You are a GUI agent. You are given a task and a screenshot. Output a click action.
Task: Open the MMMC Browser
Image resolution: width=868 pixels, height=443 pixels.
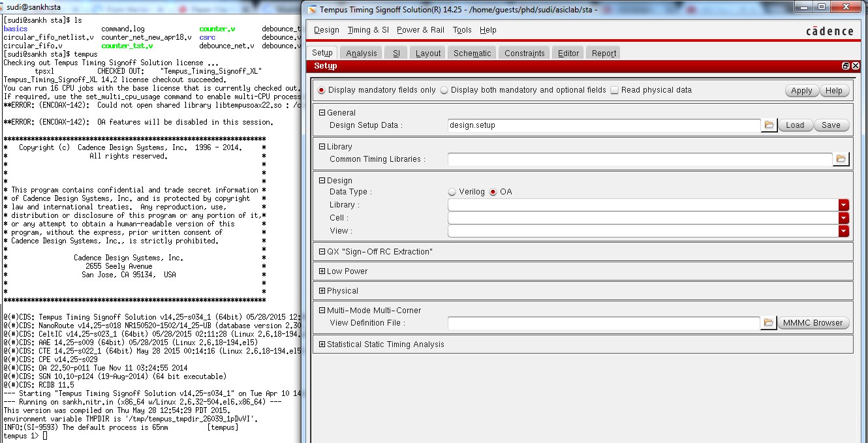814,323
